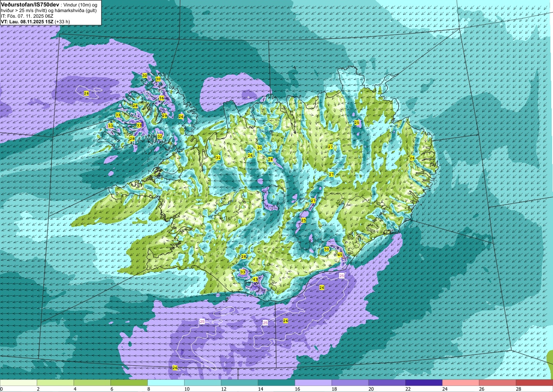
Task: Choose the 18–20 medium purple legend swatch
Action: [350, 383]
